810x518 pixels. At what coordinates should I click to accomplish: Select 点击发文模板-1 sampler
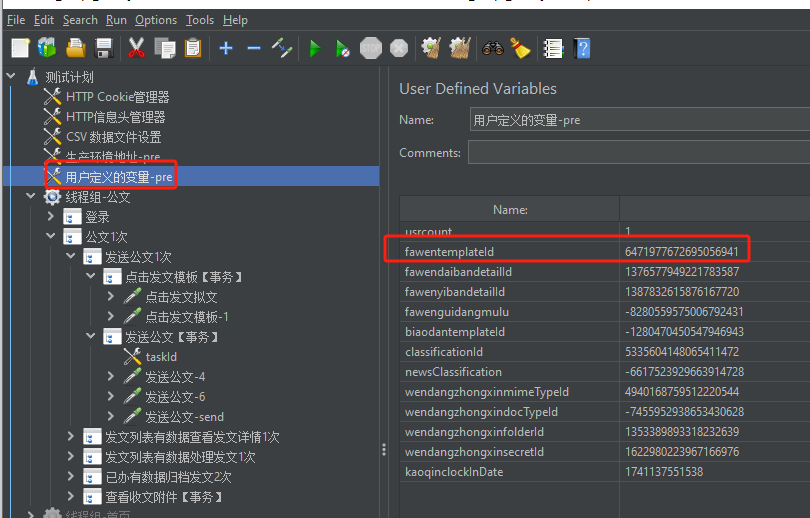click(187, 317)
